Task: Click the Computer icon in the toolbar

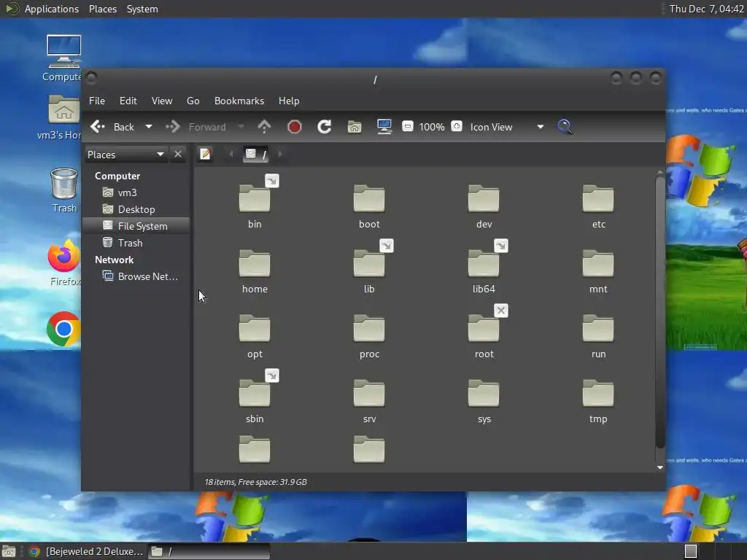Action: [x=384, y=127]
